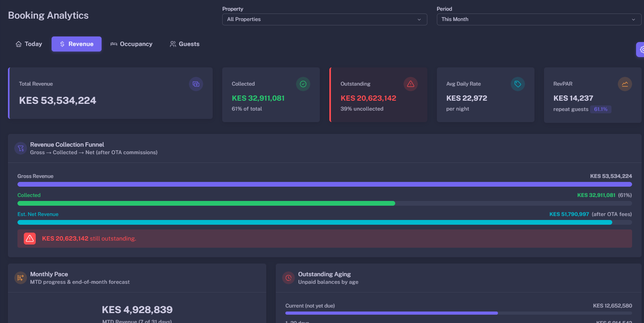Viewport: 644px width, 323px height.
Task: Open the Period dropdown showing This Month
Action: 539,19
